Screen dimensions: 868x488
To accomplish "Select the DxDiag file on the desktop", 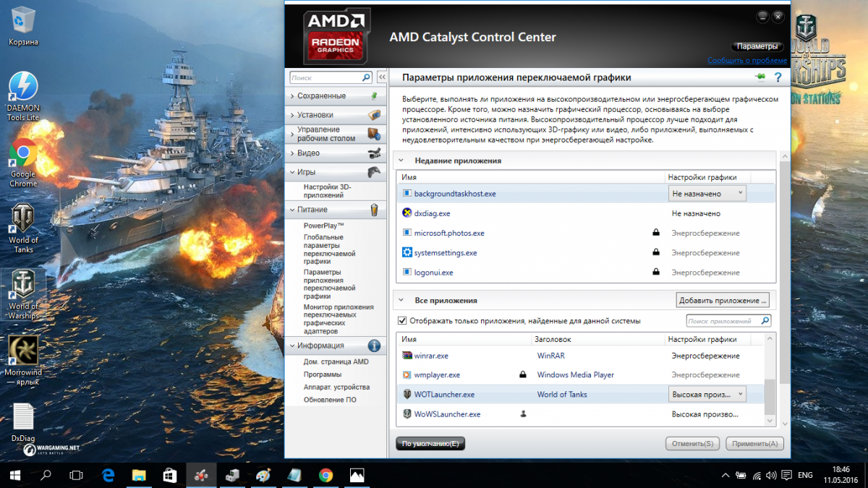I will click(23, 421).
